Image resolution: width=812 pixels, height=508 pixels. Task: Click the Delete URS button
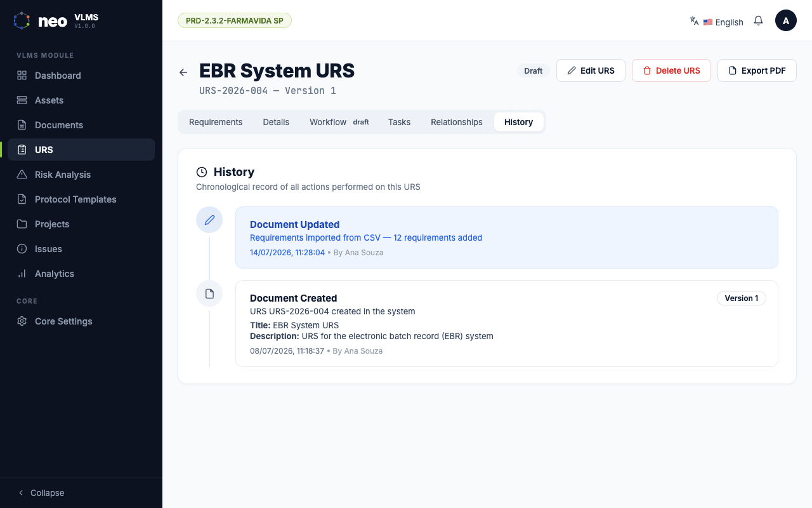tap(671, 70)
